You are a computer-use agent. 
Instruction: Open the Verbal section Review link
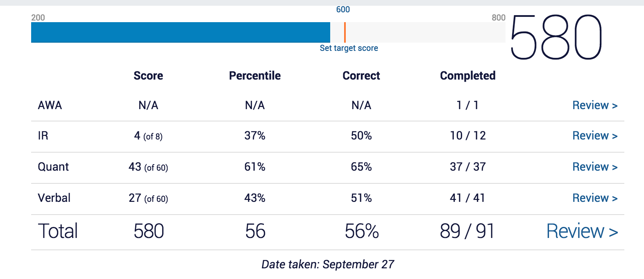tap(594, 198)
